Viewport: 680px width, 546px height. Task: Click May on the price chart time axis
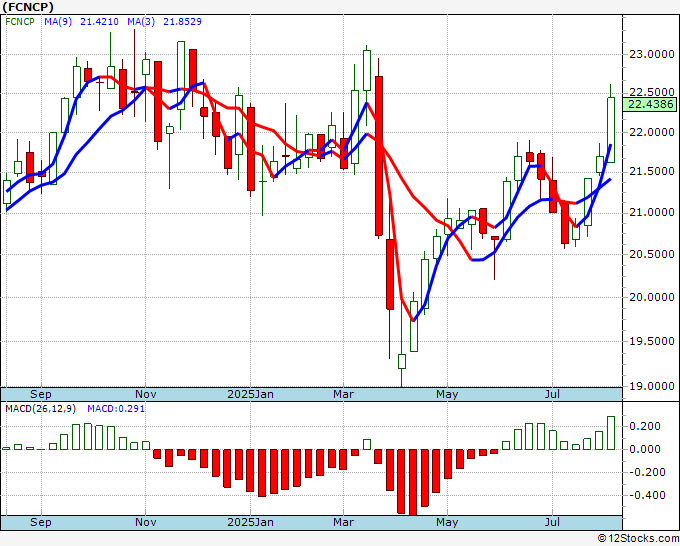tap(447, 394)
